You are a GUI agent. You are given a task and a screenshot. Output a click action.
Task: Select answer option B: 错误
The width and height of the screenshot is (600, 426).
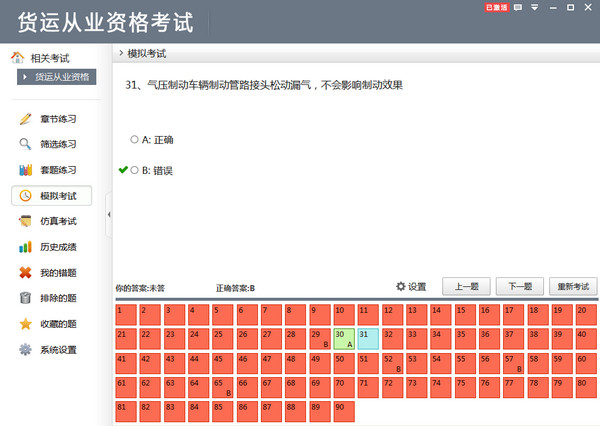point(135,170)
